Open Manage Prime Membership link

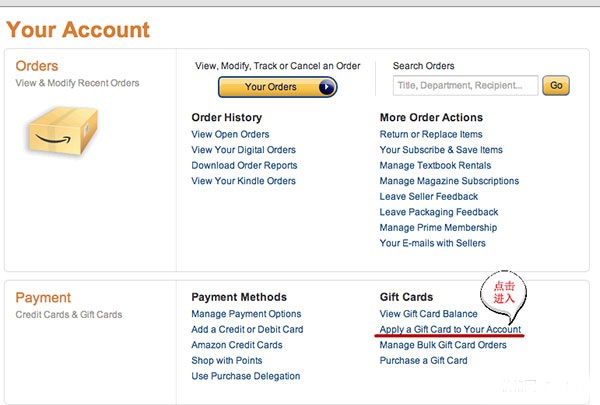click(x=438, y=228)
